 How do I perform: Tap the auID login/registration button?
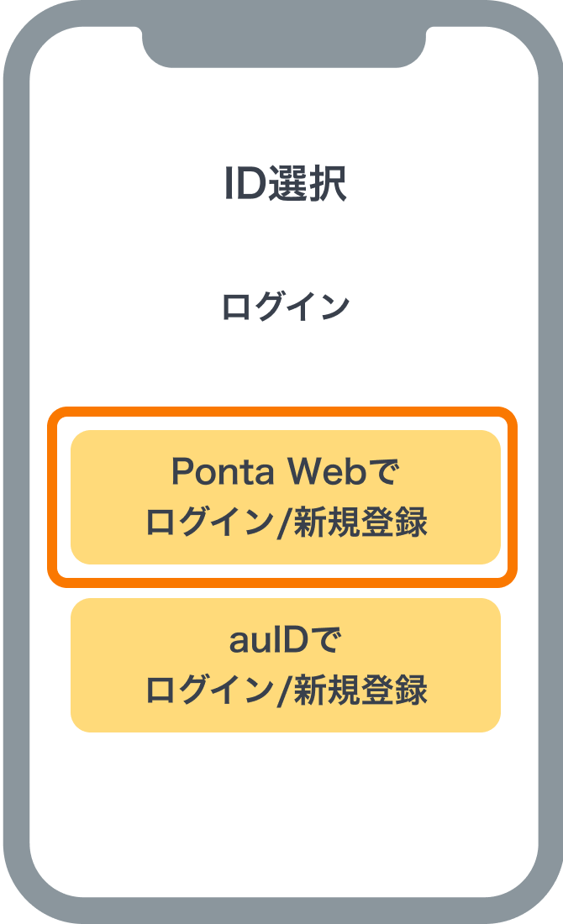285,665
